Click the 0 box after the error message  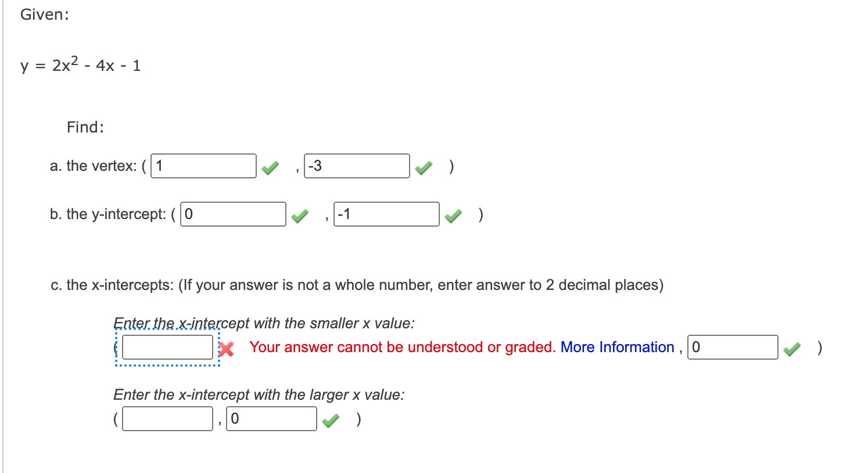pos(733,347)
